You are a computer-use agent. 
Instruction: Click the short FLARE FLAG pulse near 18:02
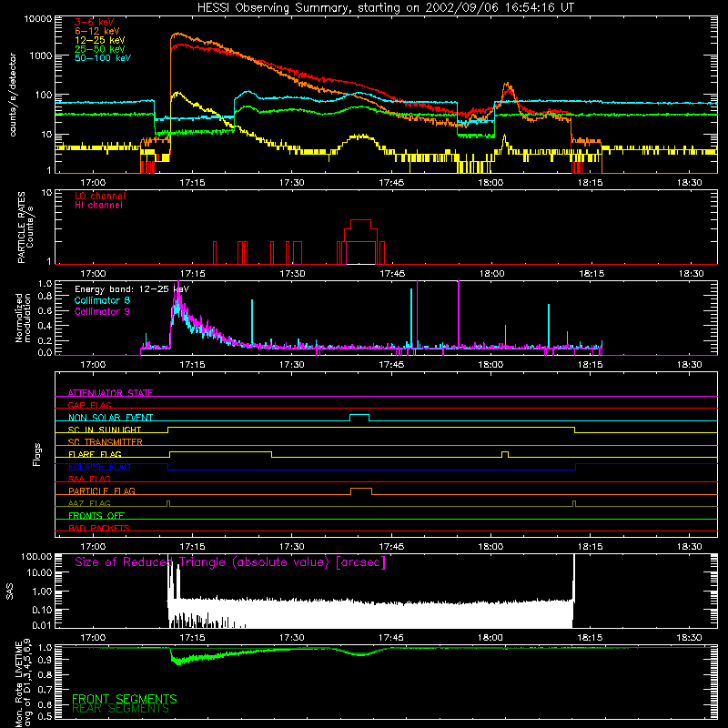[x=505, y=454]
